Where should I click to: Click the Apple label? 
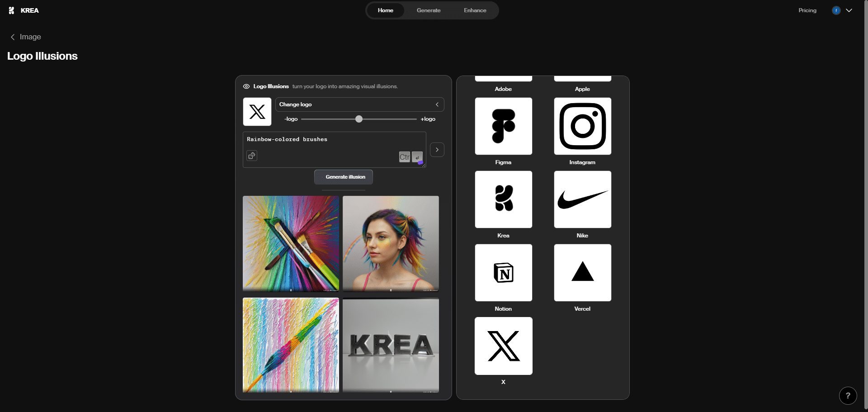click(x=582, y=89)
